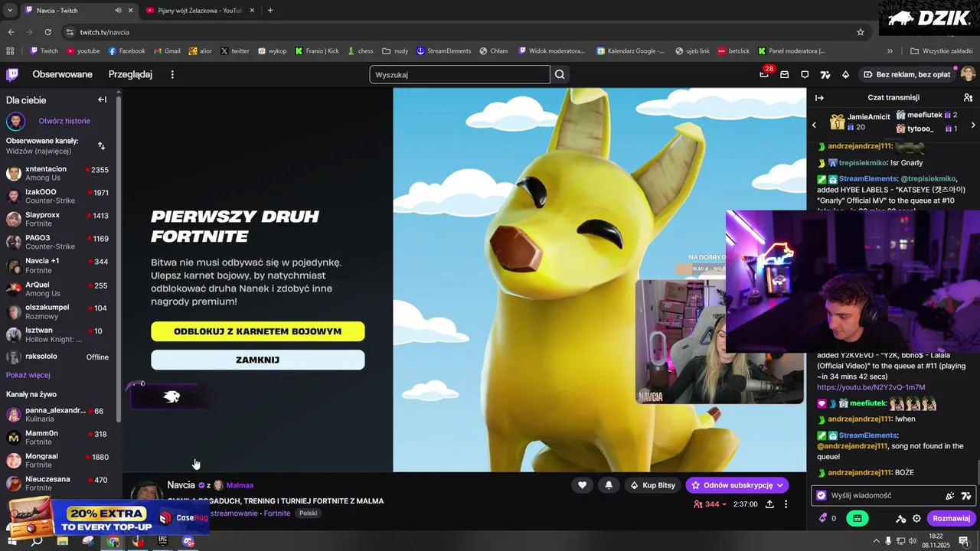Open notifications inbox showing 28

(x=764, y=74)
